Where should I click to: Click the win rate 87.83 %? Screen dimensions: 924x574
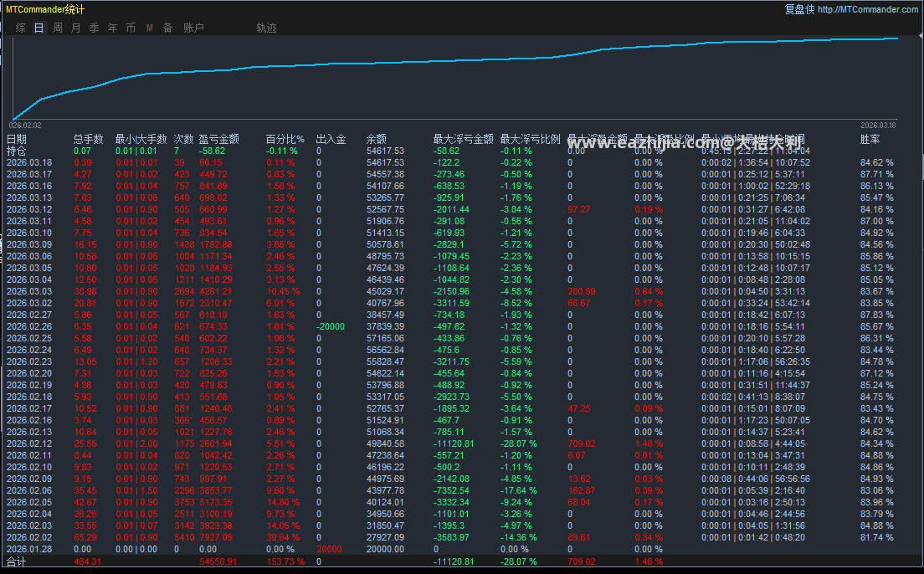(x=877, y=315)
